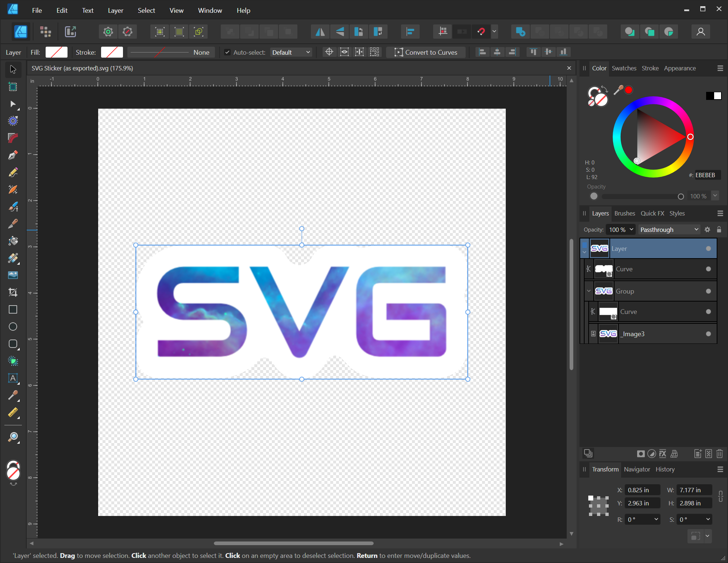Open the account profile icon
This screenshot has height=563, width=728.
click(x=700, y=32)
